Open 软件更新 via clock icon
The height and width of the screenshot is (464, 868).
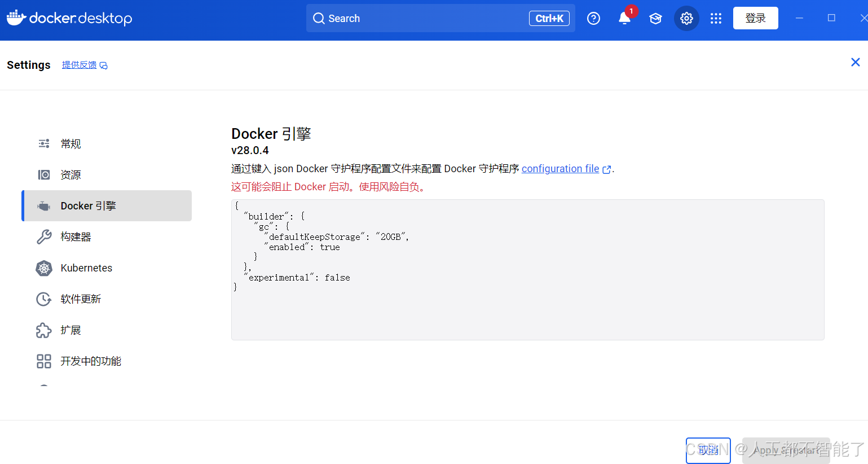[x=44, y=299]
